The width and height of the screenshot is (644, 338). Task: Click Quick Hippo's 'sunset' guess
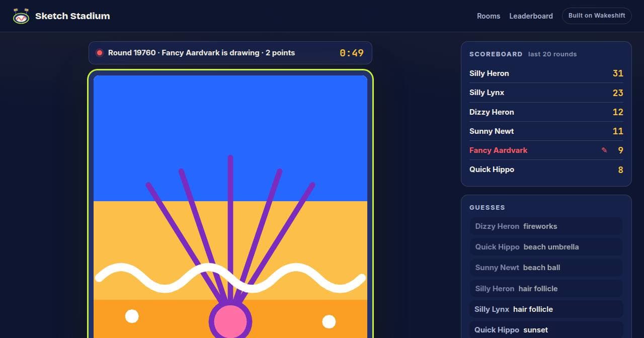546,330
